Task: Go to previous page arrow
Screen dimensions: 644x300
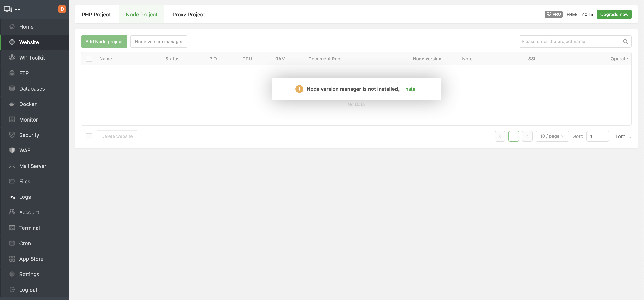Action: click(500, 136)
